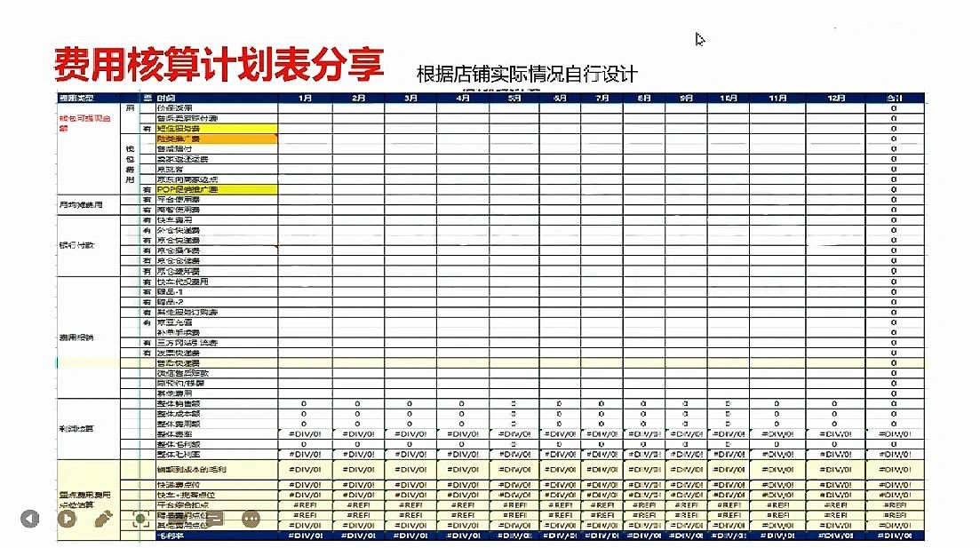Click the 整体销售额 value under 1月

pos(305,403)
